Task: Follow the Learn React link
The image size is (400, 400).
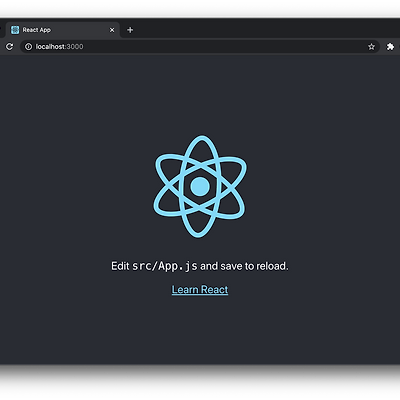Action: click(200, 289)
